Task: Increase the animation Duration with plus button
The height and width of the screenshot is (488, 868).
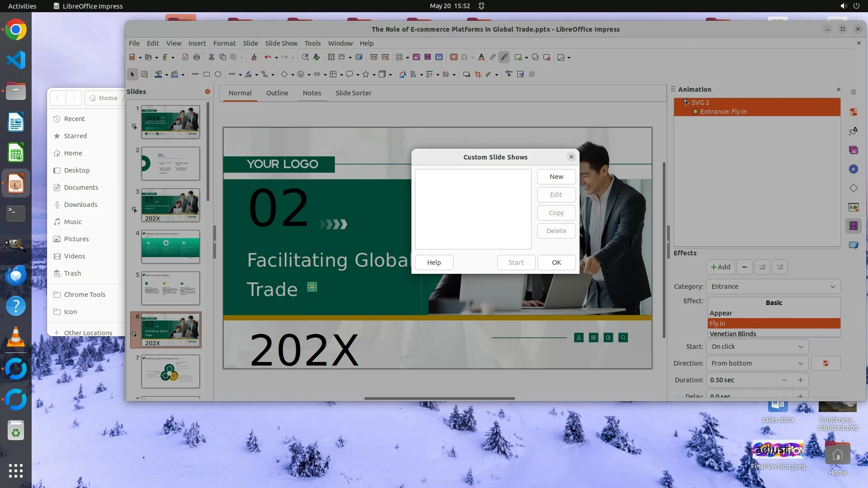Action: pyautogui.click(x=800, y=380)
